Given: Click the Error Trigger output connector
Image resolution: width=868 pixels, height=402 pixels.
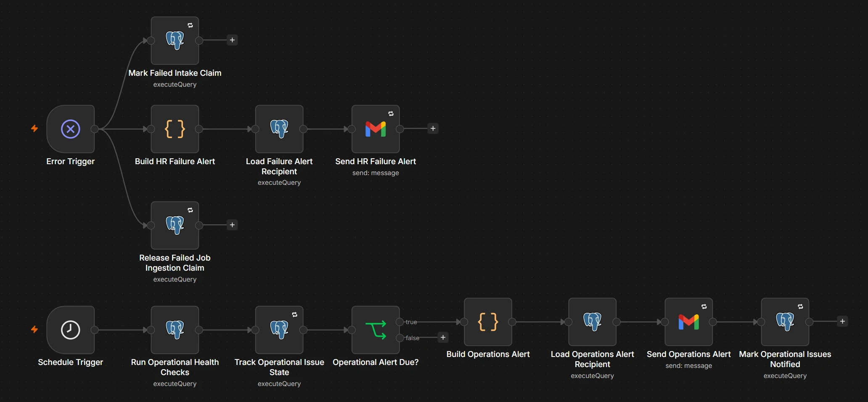Looking at the screenshot, I should [x=95, y=129].
